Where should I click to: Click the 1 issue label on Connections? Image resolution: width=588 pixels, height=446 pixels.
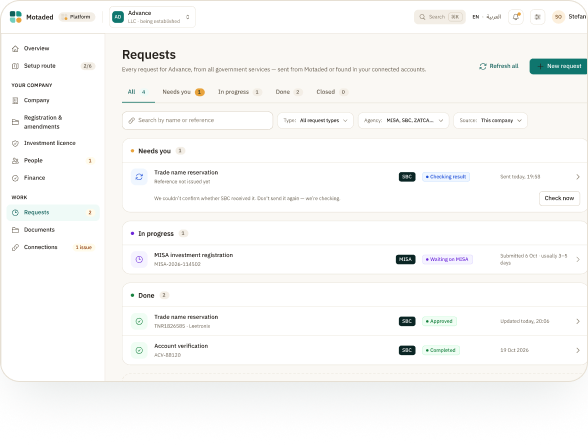(84, 247)
